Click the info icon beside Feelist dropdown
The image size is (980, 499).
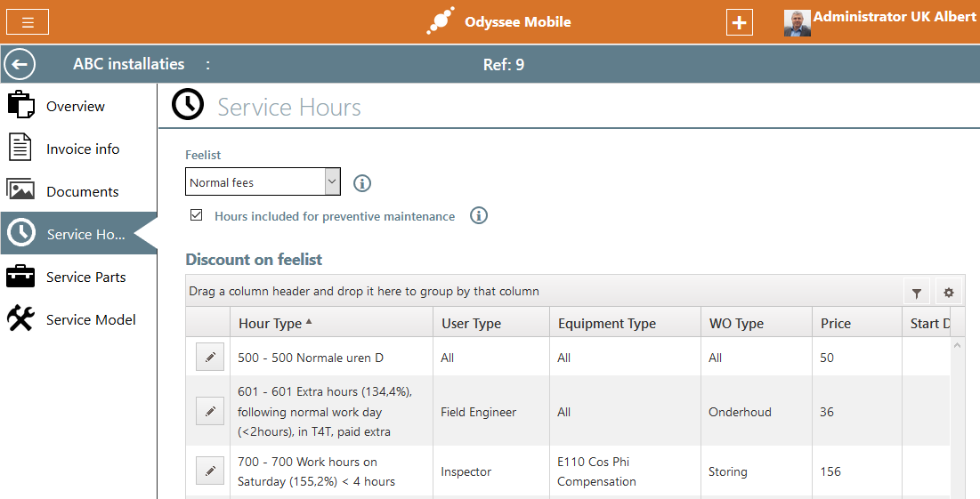pos(361,183)
